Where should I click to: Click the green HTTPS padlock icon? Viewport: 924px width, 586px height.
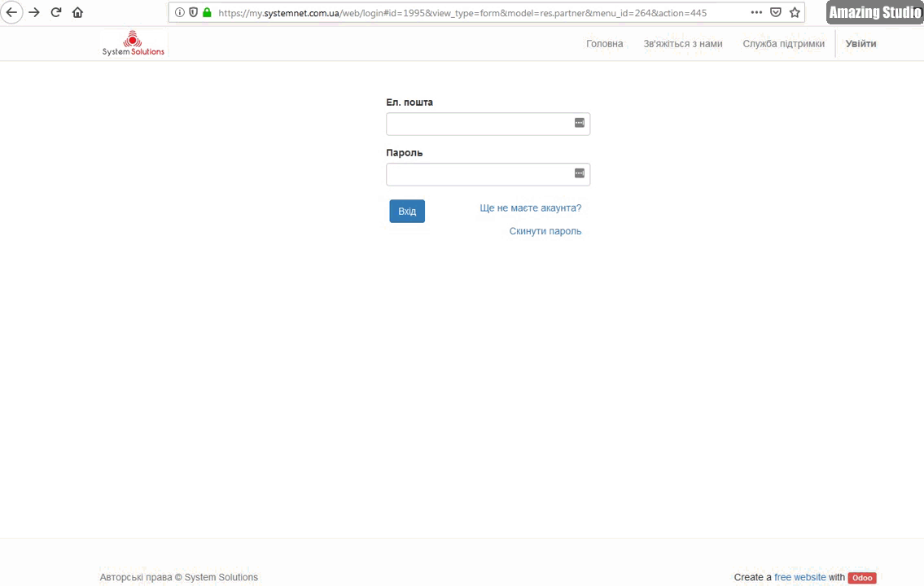pyautogui.click(x=206, y=12)
